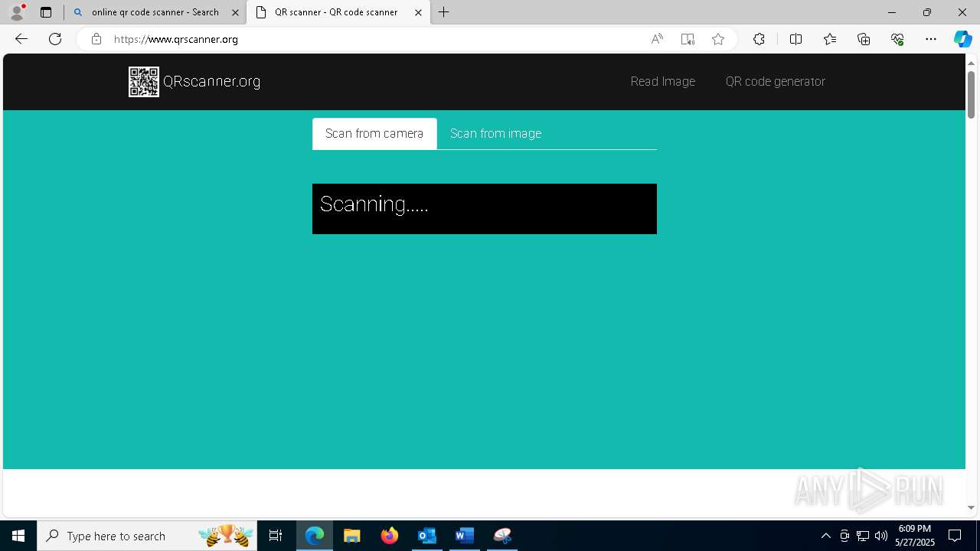Open network status tray icon
The image size is (980, 551).
863,536
